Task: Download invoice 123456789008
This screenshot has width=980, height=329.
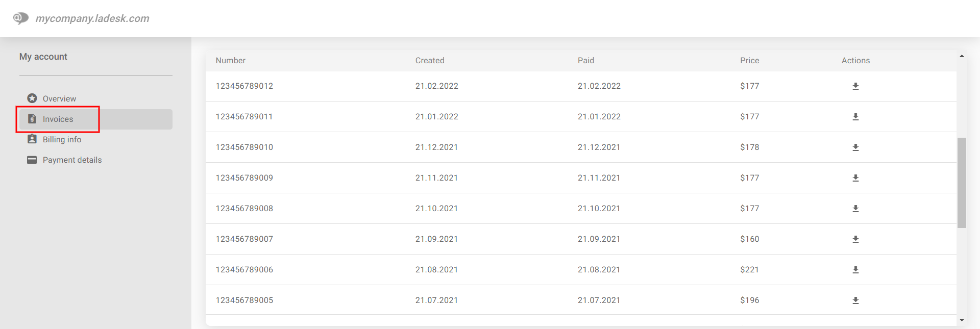Action: [855, 209]
